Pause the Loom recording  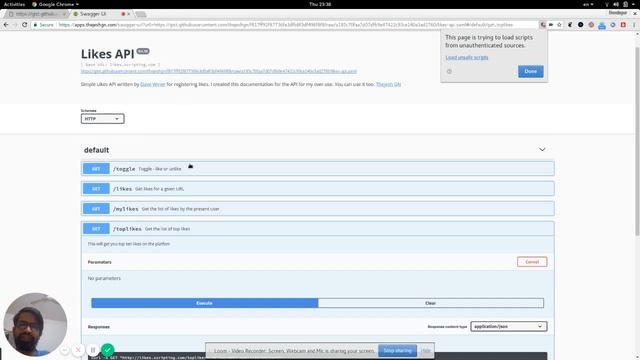pyautogui.click(x=93, y=350)
